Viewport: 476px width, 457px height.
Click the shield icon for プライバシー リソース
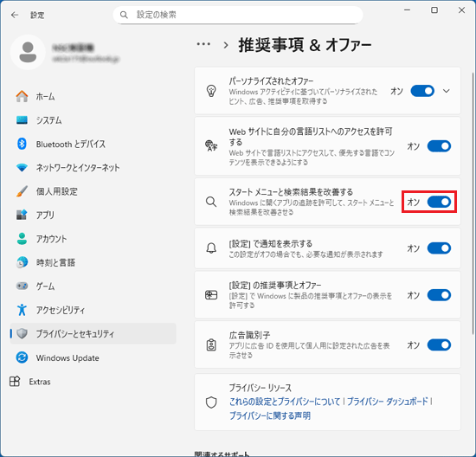(x=211, y=402)
